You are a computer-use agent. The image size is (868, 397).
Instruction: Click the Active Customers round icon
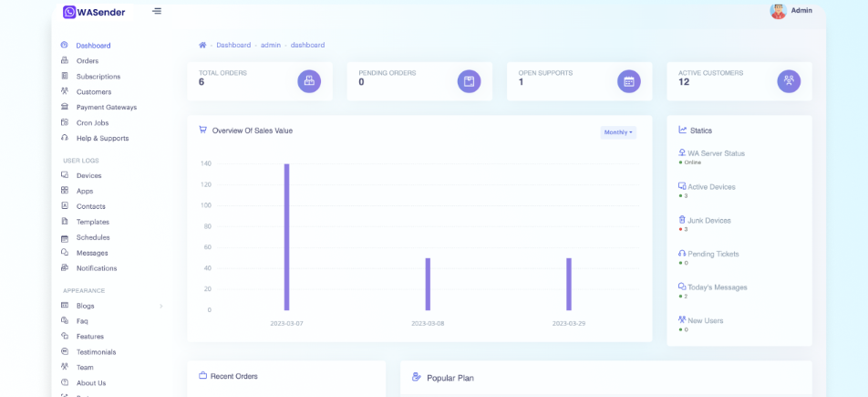[x=789, y=81]
